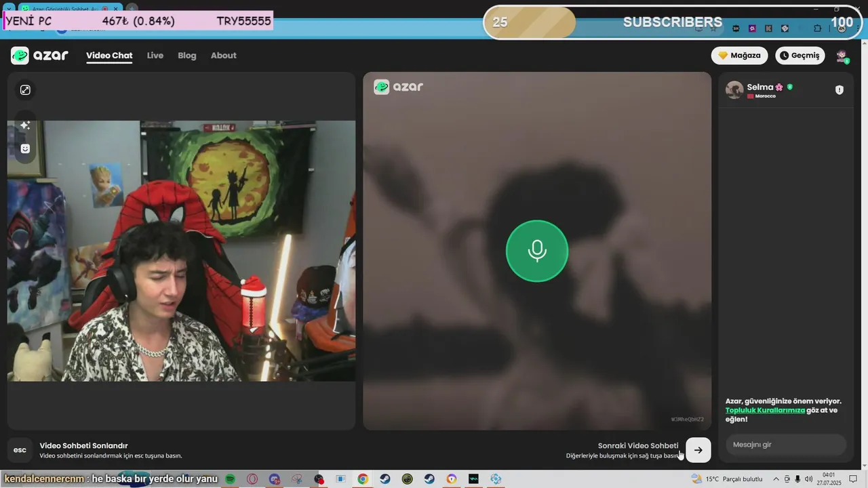Open Opera GX from the taskbar
The height and width of the screenshot is (488, 868).
(x=252, y=479)
